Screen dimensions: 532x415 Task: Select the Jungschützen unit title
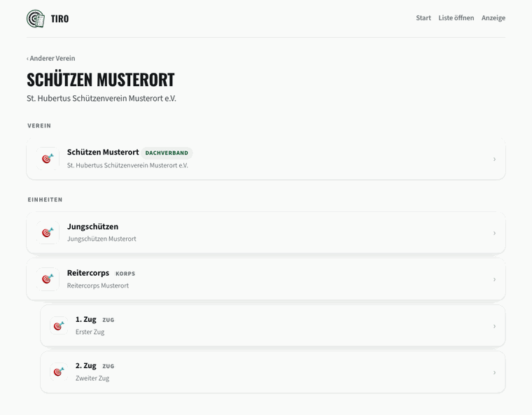92,227
